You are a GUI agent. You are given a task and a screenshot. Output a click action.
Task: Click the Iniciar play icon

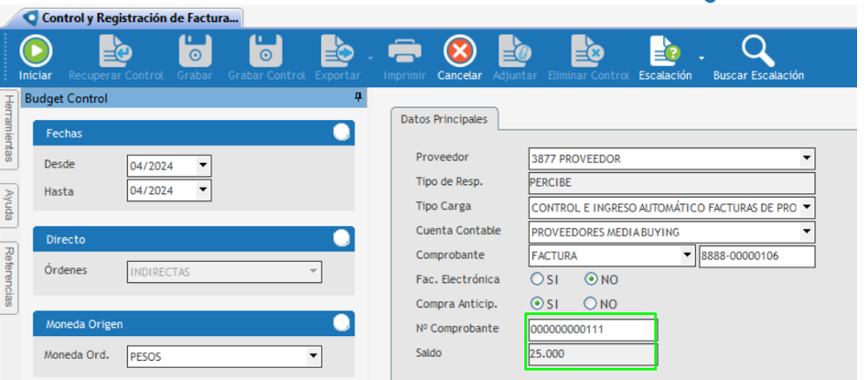pyautogui.click(x=36, y=51)
